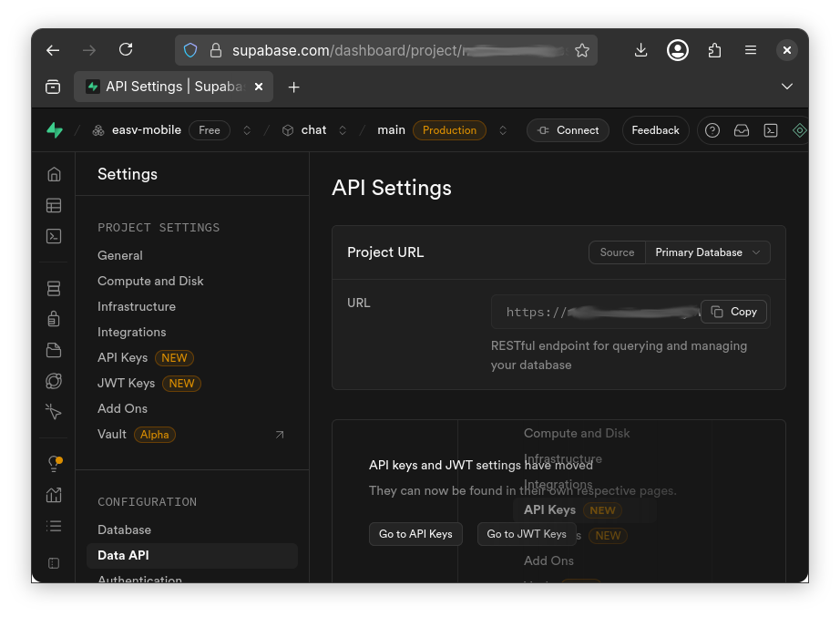840x617 pixels.
Task: Open the green diamond assistant icon
Action: 799,130
